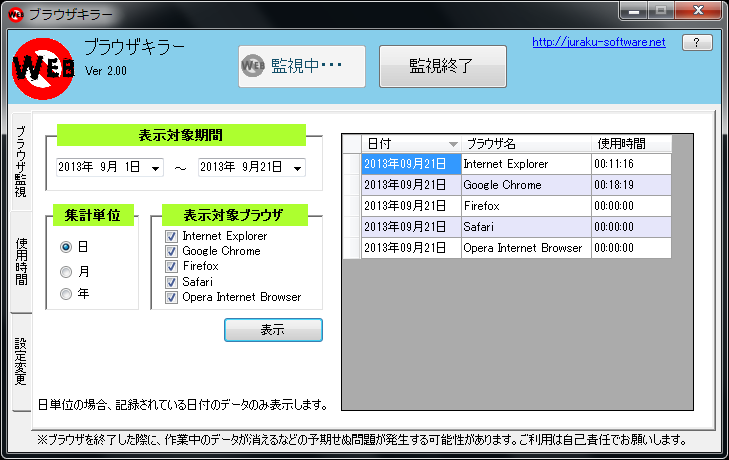
Task: Expand the start date dropdown 2013年9月1日
Action: click(156, 167)
